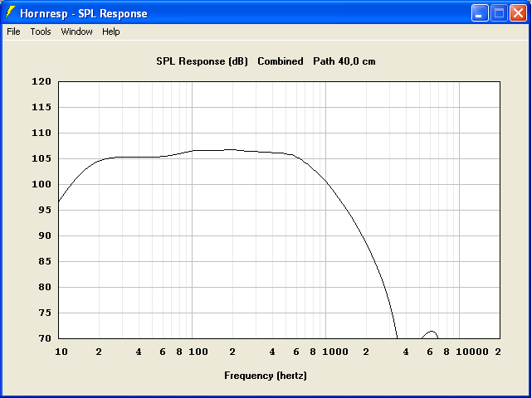The height and width of the screenshot is (398, 532).
Task: Click the 10000 Hz x-axis label
Action: 472,352
